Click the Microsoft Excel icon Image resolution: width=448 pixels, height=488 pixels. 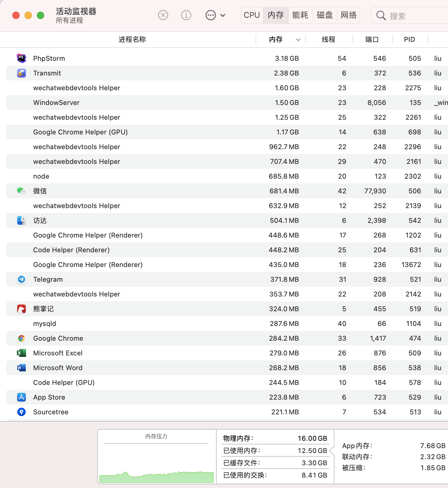[21, 353]
